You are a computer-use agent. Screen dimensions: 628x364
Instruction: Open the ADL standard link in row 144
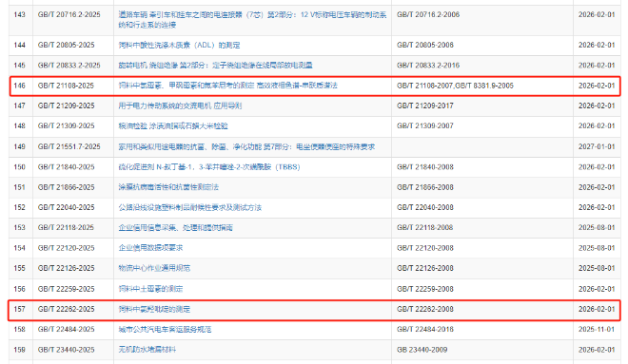tap(179, 46)
